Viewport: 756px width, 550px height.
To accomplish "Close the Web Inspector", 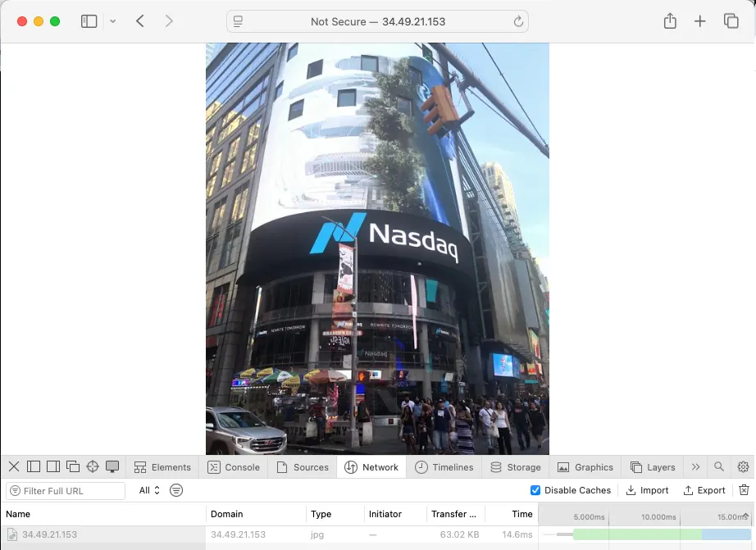I will pos(14,466).
